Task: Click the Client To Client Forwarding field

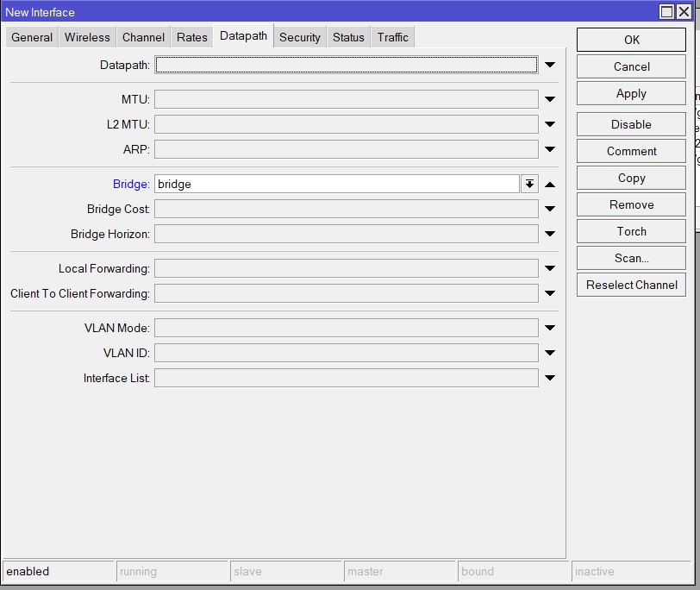Action: click(347, 293)
